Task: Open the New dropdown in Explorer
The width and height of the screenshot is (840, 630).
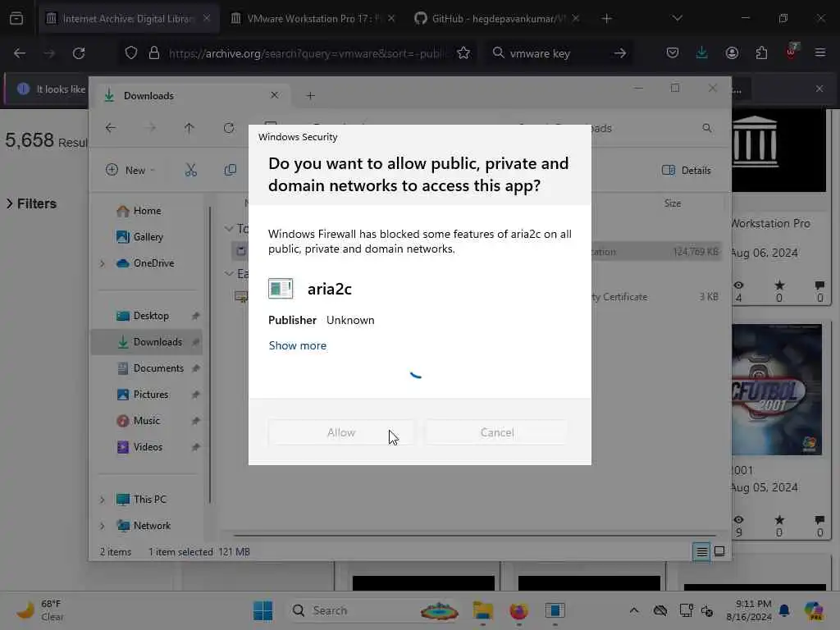Action: pos(130,171)
